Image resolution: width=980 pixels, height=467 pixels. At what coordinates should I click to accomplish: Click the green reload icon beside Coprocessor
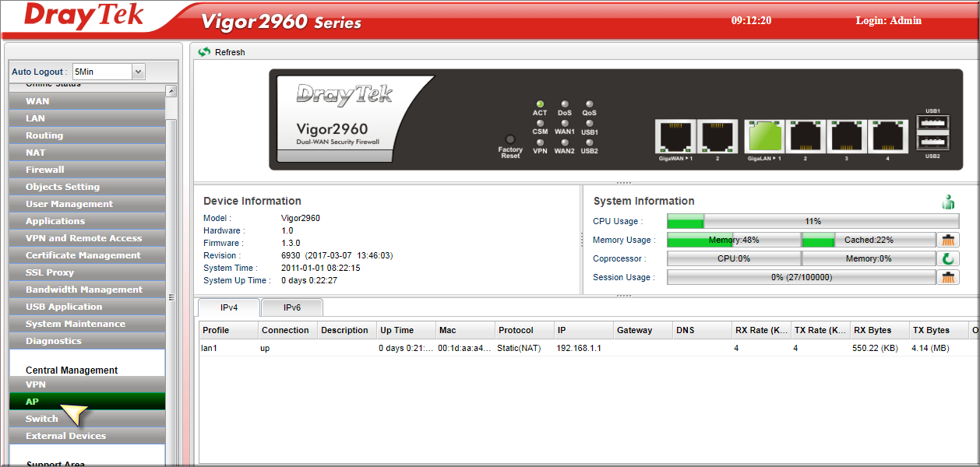pyautogui.click(x=948, y=259)
